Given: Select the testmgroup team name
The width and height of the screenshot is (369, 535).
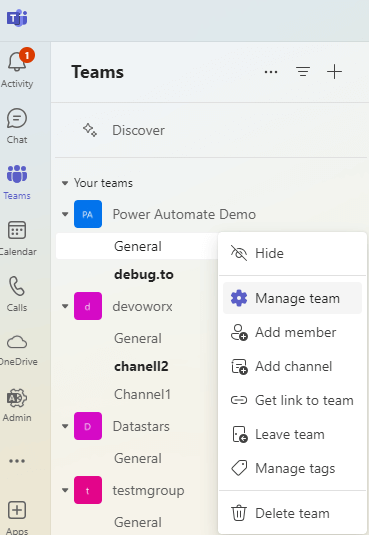Looking at the screenshot, I should [148, 491].
